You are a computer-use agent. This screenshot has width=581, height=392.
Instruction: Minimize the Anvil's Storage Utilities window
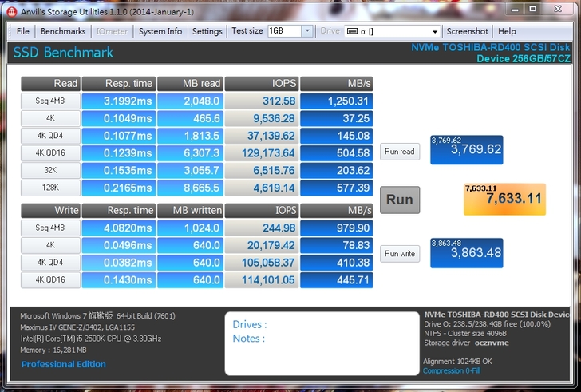[x=515, y=10]
